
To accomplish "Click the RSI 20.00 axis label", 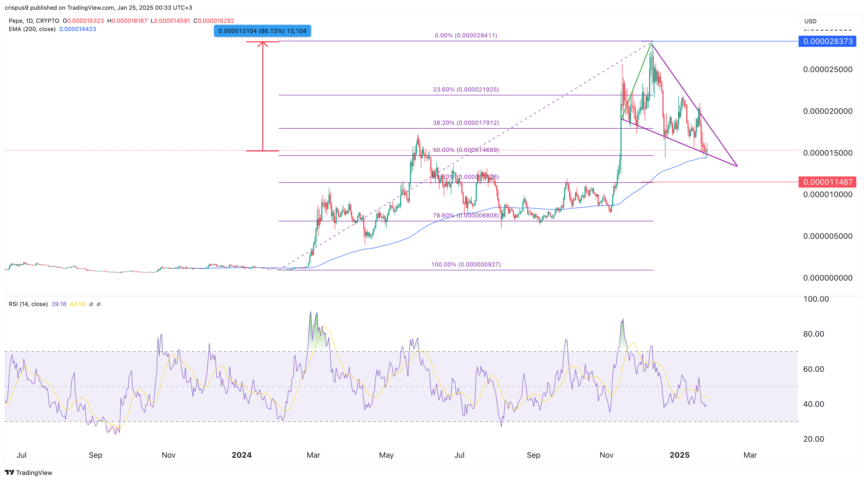I will click(813, 439).
